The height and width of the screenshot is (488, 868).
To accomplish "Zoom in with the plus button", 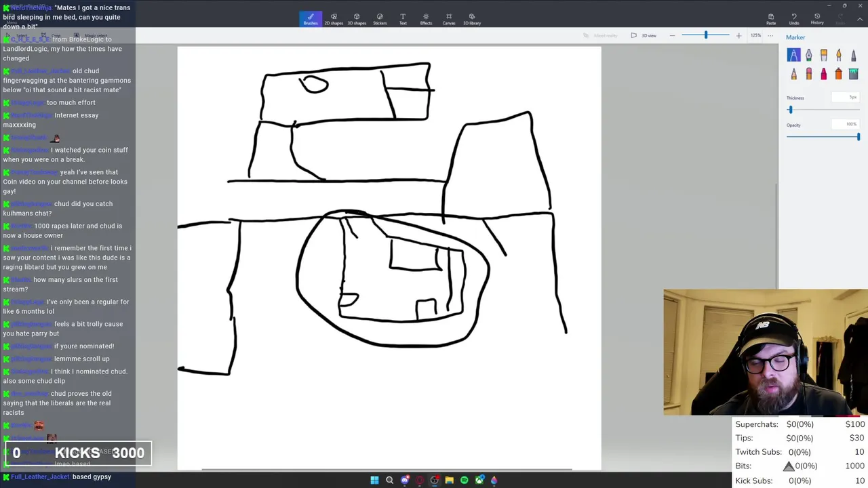I will pyautogui.click(x=738, y=35).
